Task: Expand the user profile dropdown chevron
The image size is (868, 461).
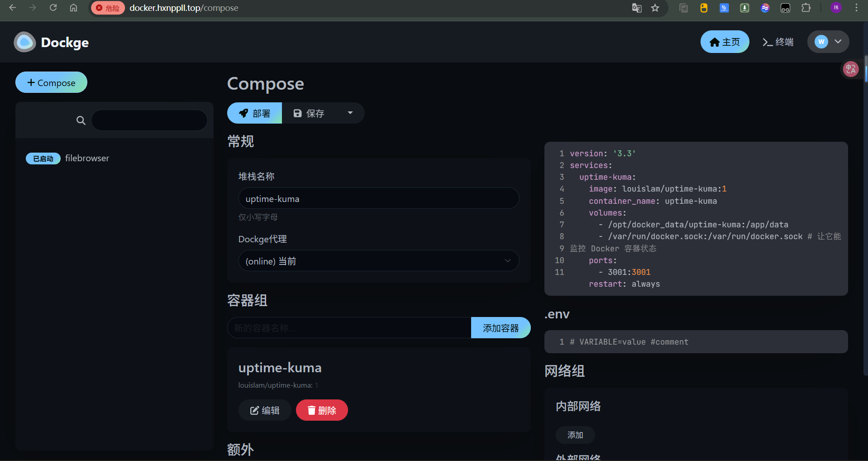Action: click(838, 42)
